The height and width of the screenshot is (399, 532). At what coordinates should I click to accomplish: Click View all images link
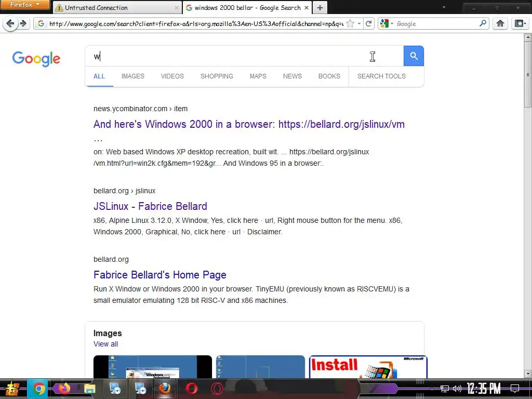pyautogui.click(x=106, y=344)
